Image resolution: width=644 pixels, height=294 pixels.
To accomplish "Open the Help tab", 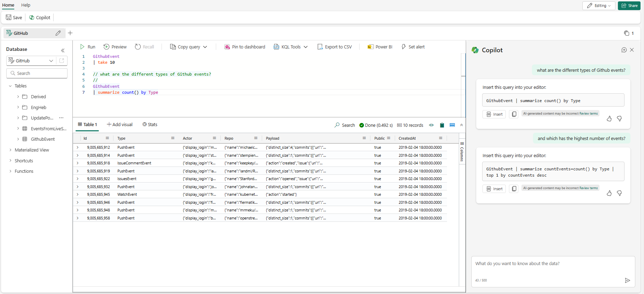I will 26,5.
